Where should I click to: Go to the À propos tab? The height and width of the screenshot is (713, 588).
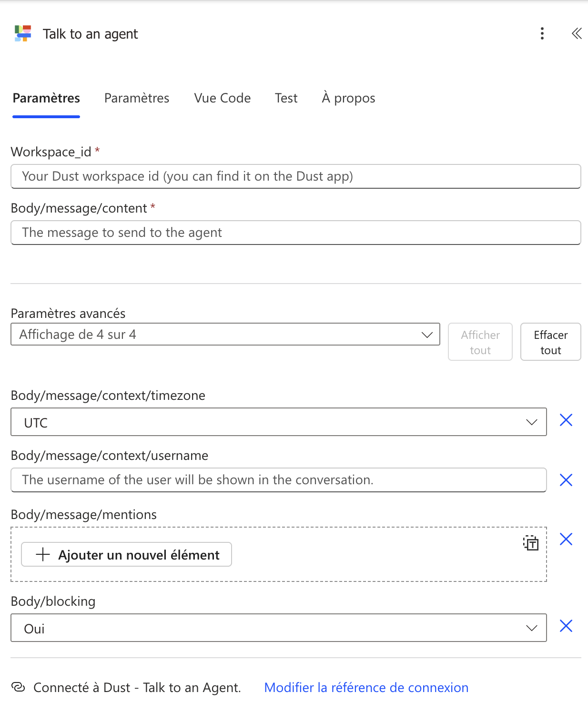pos(348,98)
